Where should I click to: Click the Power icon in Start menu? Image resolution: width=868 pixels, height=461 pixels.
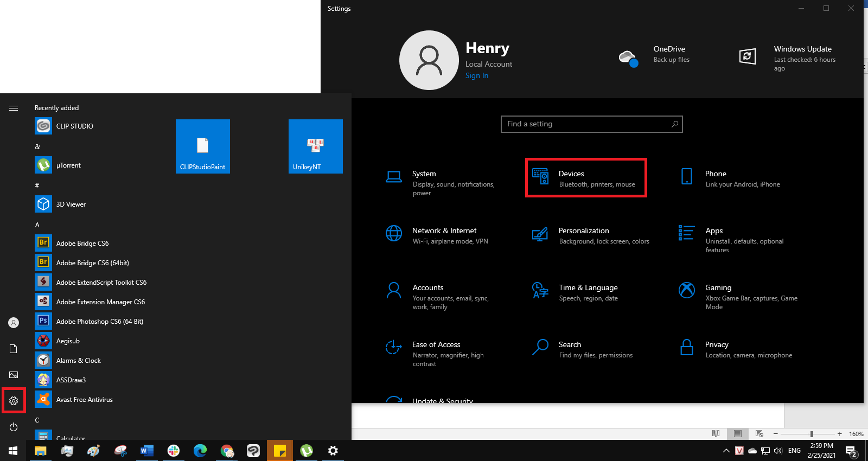pyautogui.click(x=14, y=427)
